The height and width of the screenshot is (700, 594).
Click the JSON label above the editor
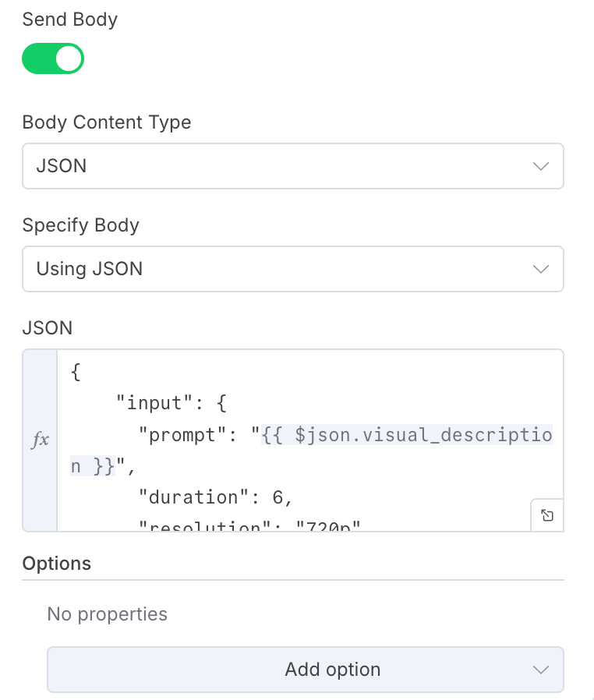47,328
